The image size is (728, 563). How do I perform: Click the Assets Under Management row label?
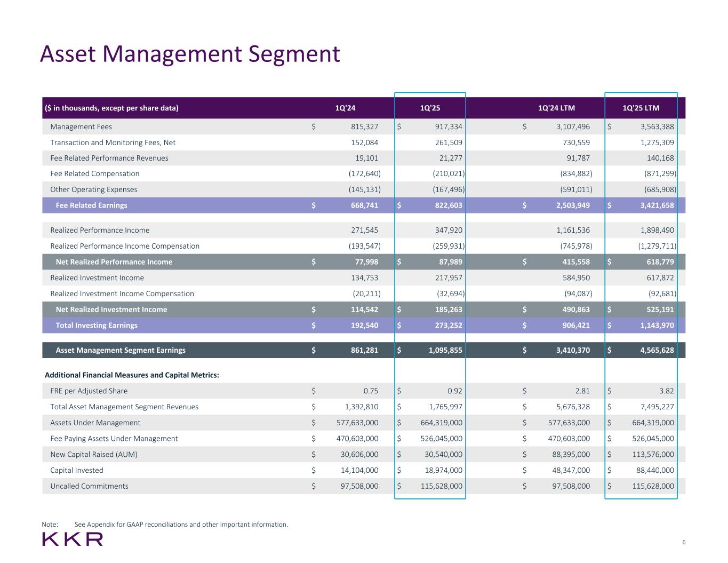click(95, 423)
